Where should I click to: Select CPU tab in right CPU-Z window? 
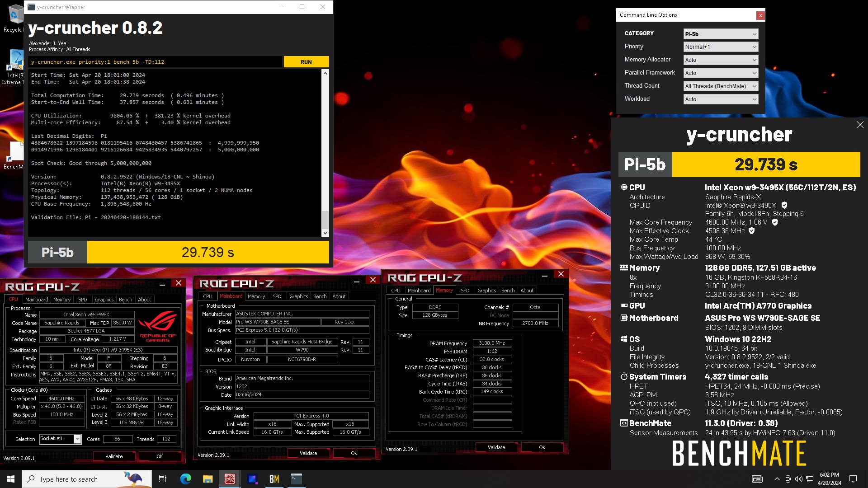(396, 291)
